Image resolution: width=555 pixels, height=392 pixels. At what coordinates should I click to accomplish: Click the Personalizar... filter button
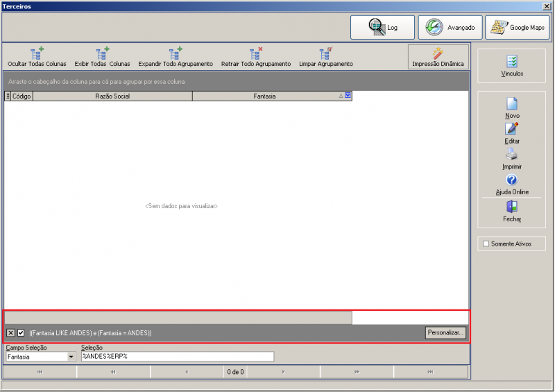pyautogui.click(x=445, y=333)
